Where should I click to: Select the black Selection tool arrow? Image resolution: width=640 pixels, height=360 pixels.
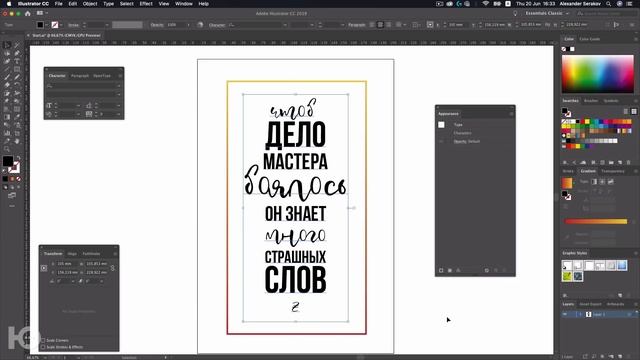tap(7, 45)
